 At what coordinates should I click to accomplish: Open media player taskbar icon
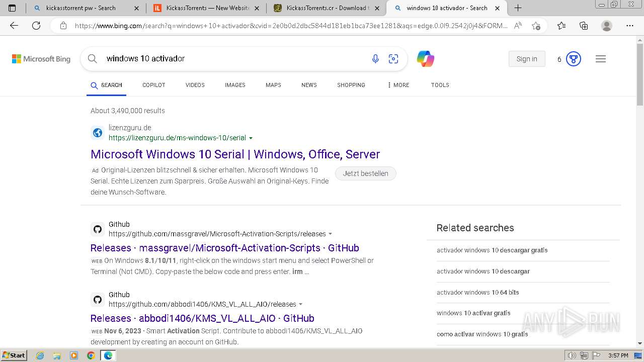74,355
